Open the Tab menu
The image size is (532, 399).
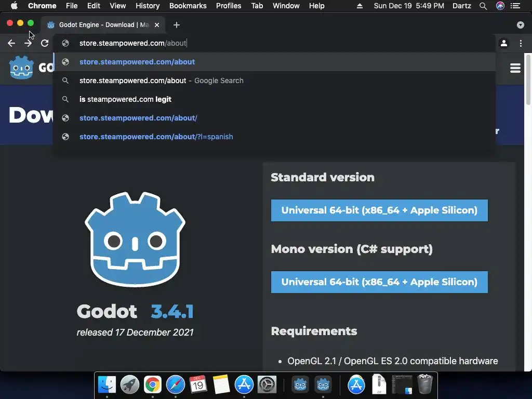click(257, 6)
